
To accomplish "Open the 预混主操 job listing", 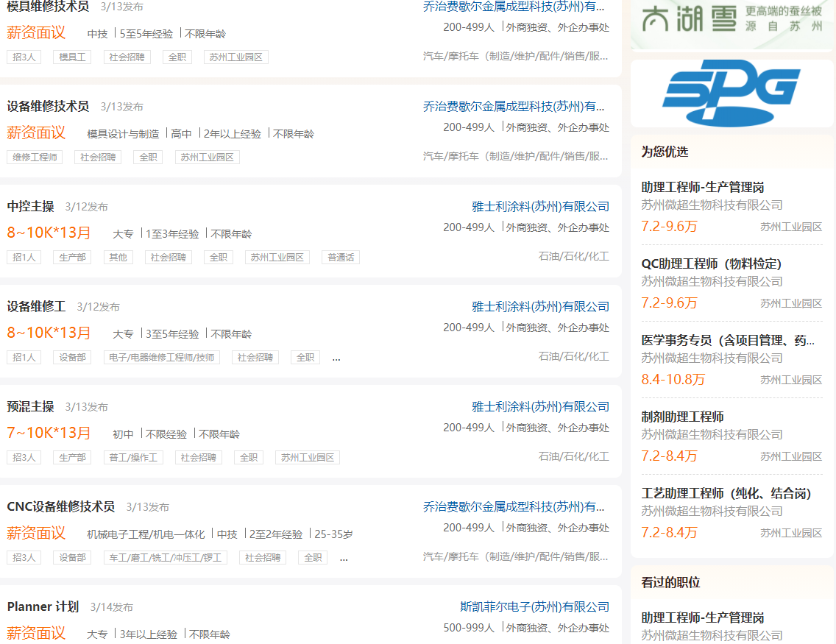I will [x=30, y=406].
